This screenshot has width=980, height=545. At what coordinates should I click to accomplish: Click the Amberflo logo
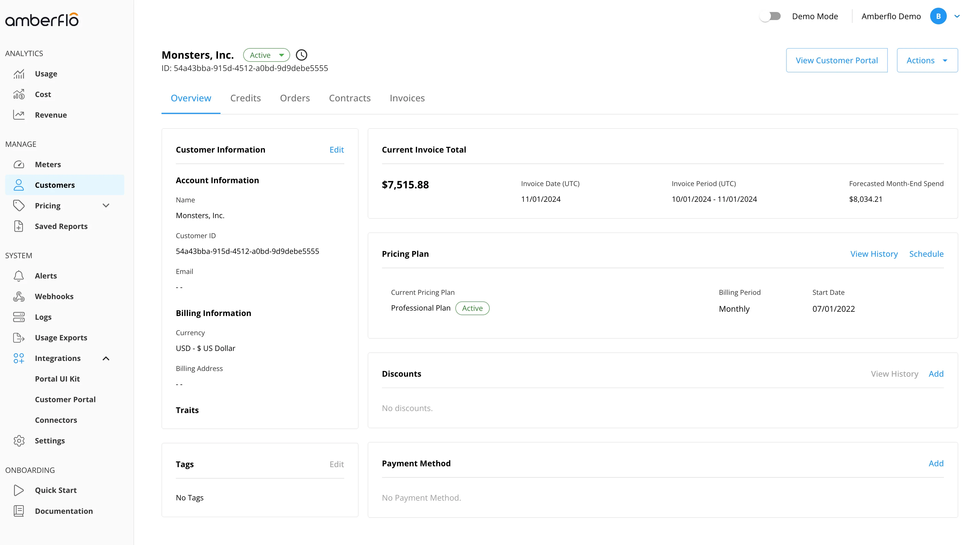click(x=42, y=19)
